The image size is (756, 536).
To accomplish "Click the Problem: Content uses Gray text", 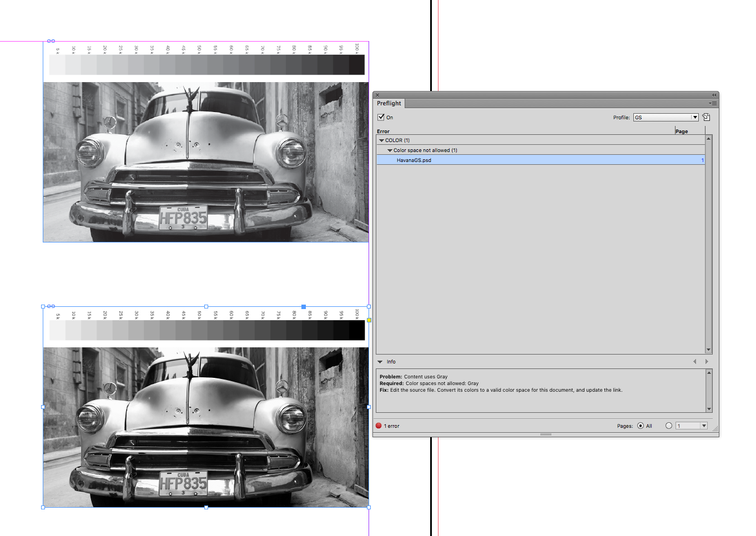I will (414, 377).
